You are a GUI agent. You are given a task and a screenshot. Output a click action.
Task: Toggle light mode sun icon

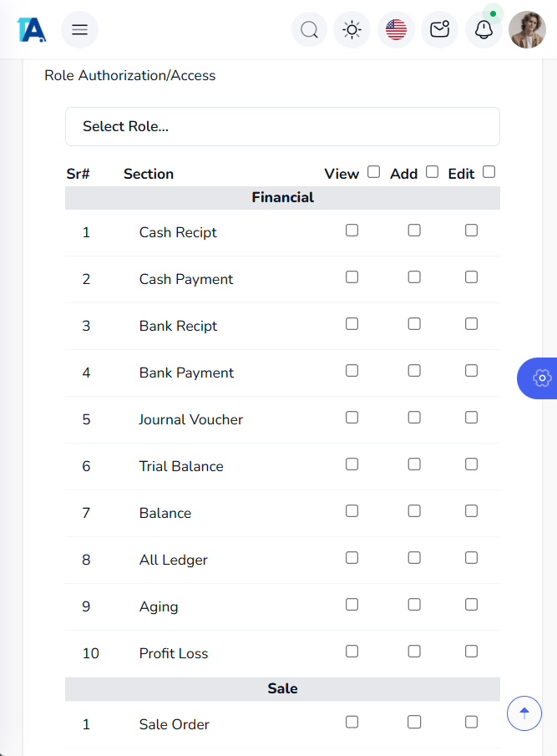click(x=352, y=30)
